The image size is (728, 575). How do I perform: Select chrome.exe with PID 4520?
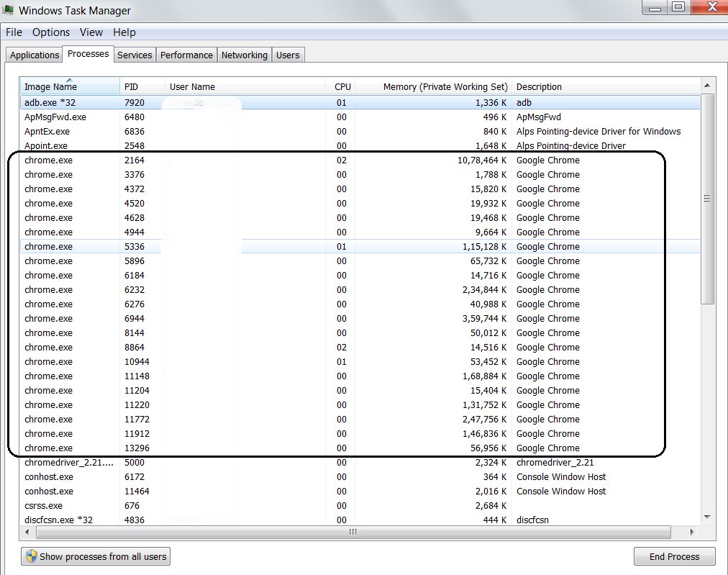click(x=360, y=204)
